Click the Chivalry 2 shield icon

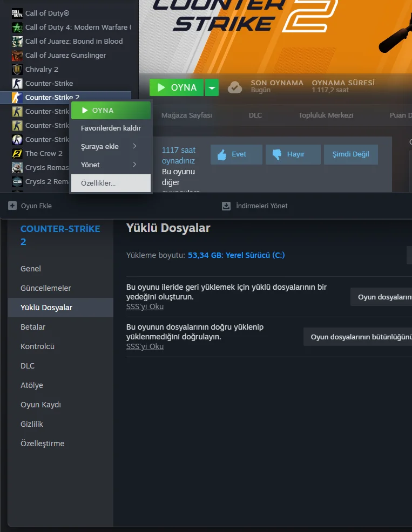(17, 69)
